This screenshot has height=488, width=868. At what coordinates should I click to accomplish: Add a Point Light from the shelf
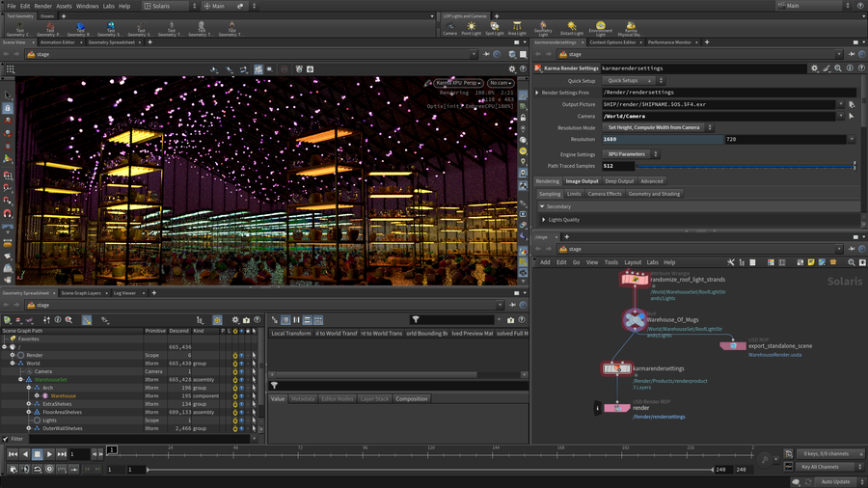[471, 28]
